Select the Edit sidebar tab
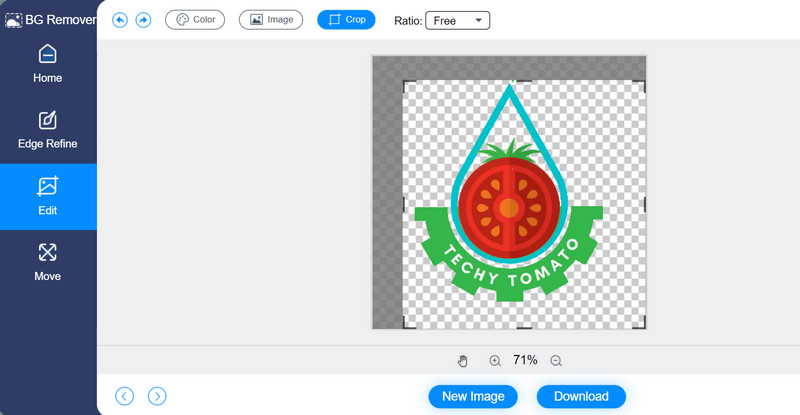This screenshot has width=800, height=415. pos(47,197)
